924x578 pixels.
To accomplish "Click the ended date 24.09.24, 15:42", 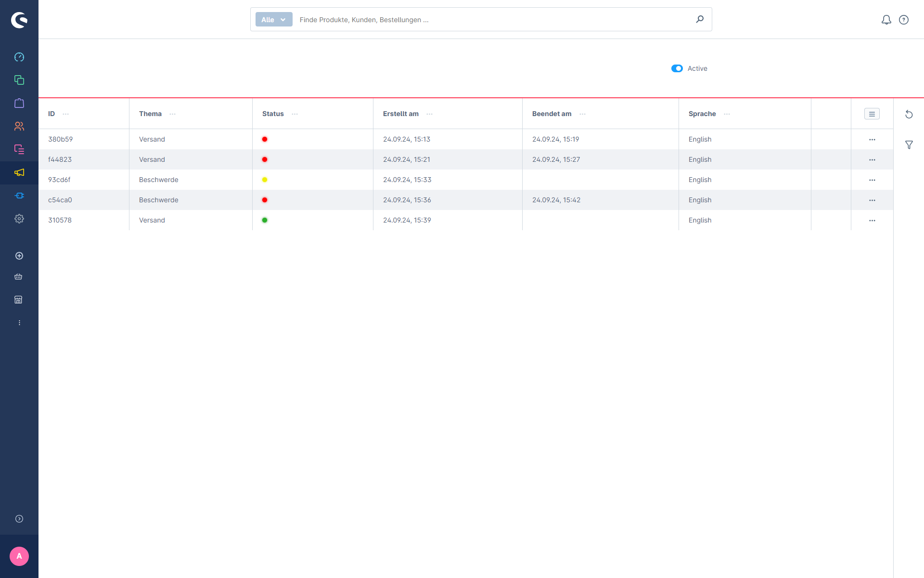I will [x=556, y=200].
